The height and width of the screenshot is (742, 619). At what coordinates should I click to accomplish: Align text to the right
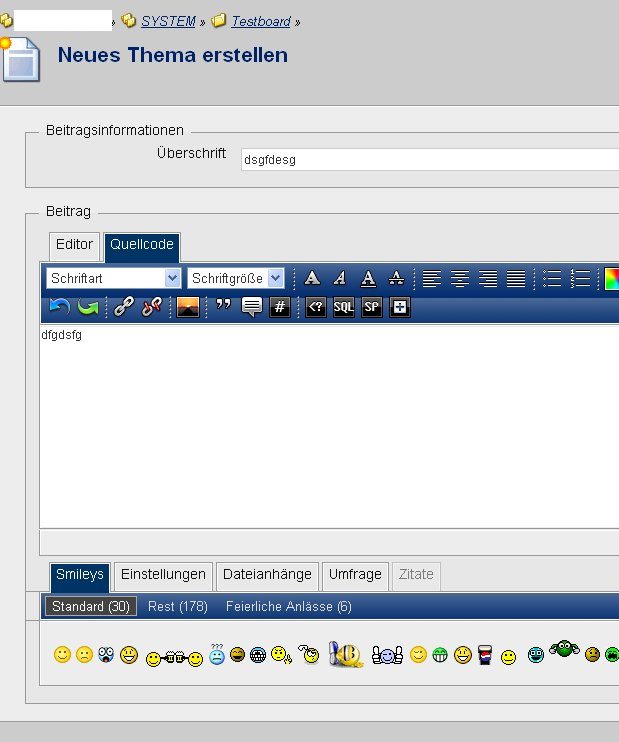point(488,278)
